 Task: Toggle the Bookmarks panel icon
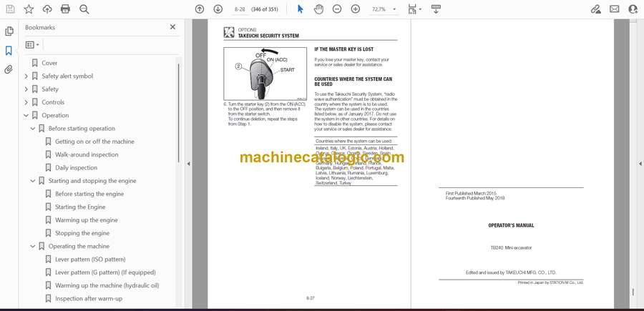[9, 51]
